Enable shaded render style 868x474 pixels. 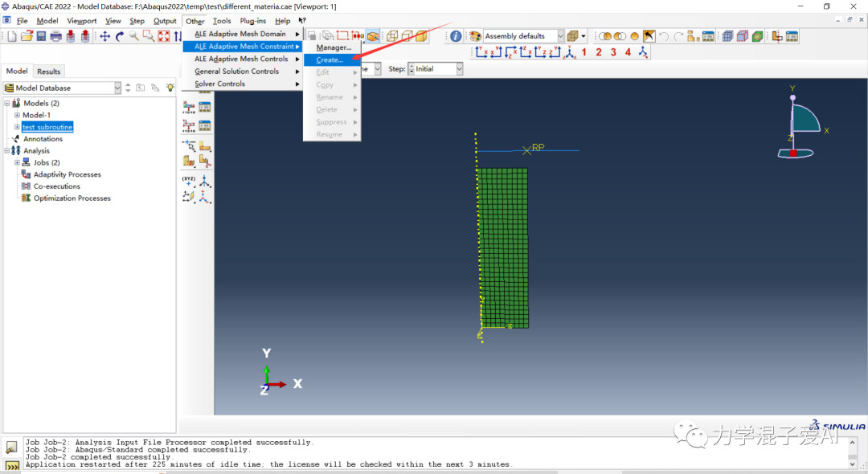pos(421,36)
